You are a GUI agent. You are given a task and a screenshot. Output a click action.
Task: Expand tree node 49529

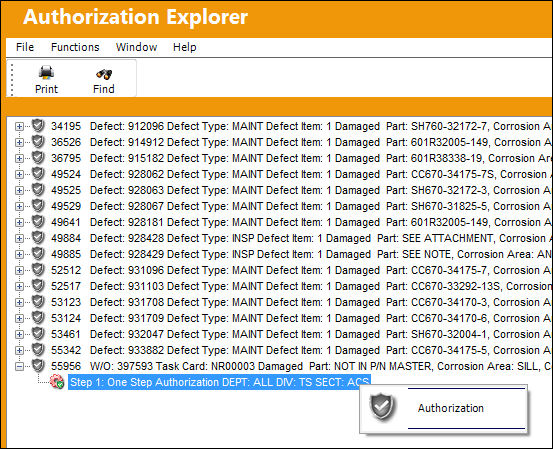tap(19, 206)
